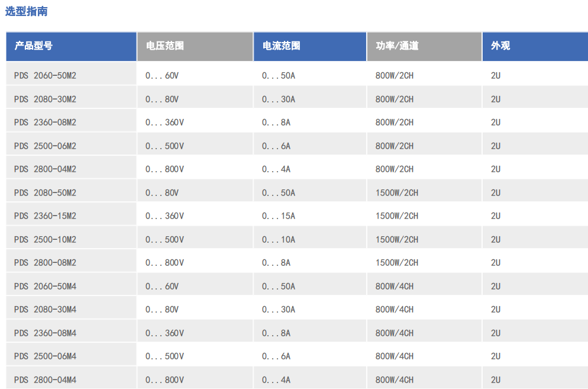Select model PDS 2500-06M4

45,356
